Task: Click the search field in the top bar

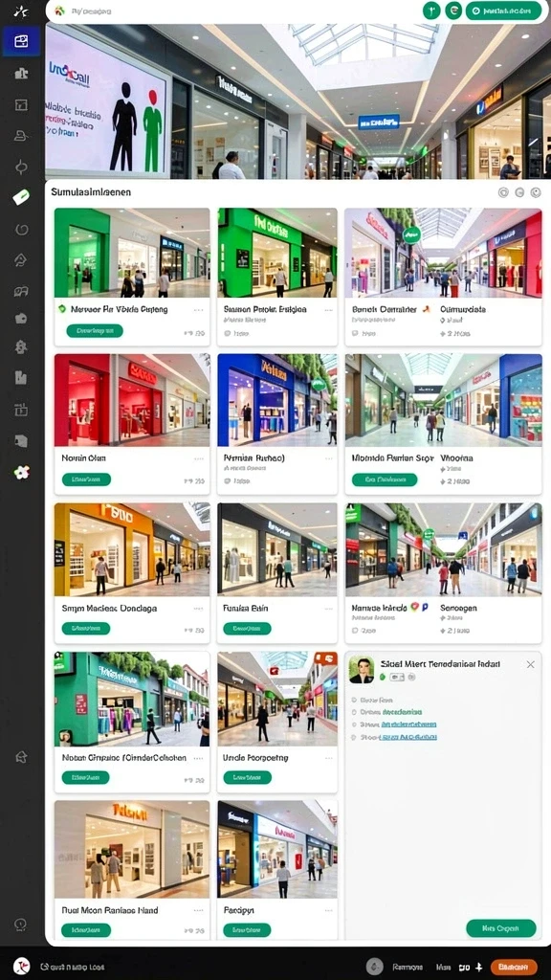Action: coord(237,11)
